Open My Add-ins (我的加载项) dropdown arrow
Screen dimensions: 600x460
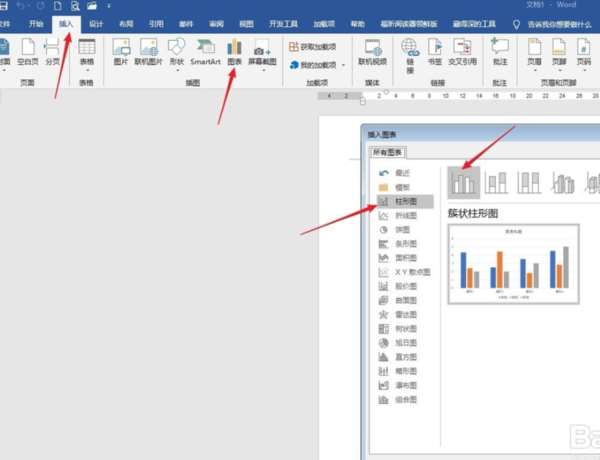coord(343,65)
